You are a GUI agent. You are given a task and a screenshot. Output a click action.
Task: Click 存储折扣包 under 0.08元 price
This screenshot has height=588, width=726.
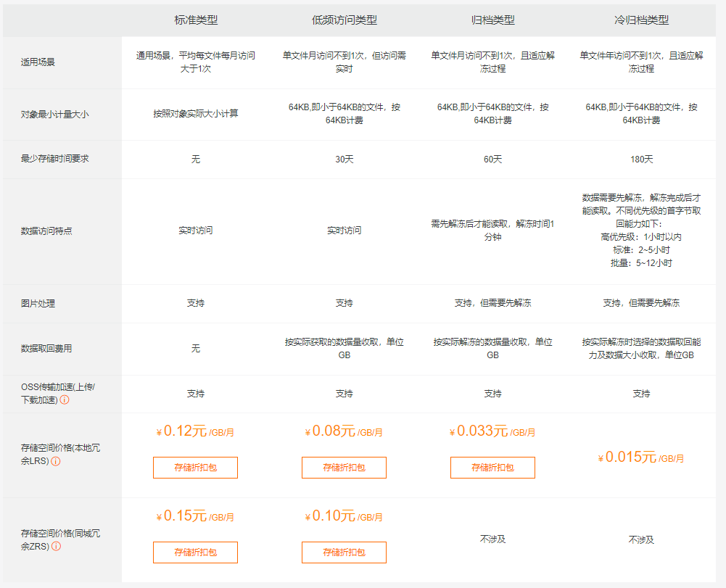click(x=344, y=468)
